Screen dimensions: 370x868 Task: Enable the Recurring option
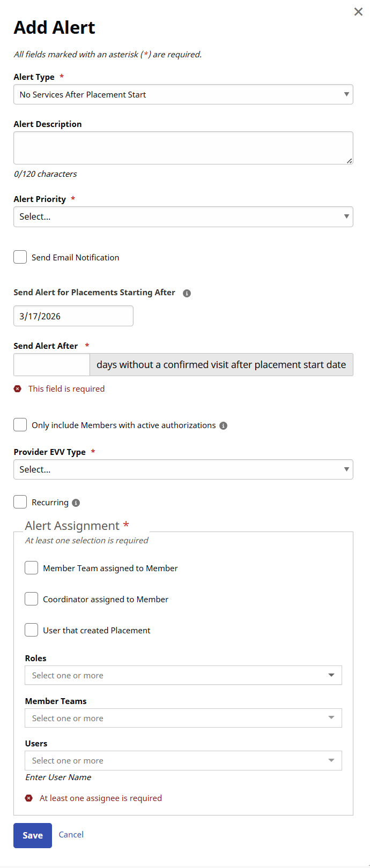[x=20, y=502]
